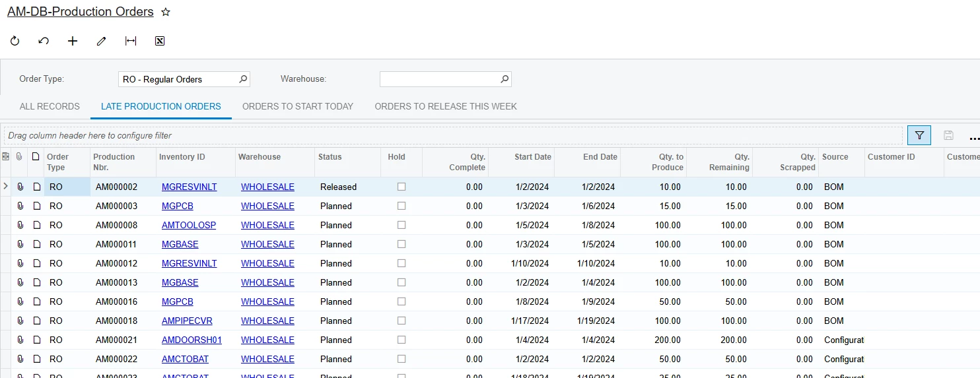Open inventory item AMPIPECVR link
Image resolution: width=980 pixels, height=378 pixels.
(187, 321)
